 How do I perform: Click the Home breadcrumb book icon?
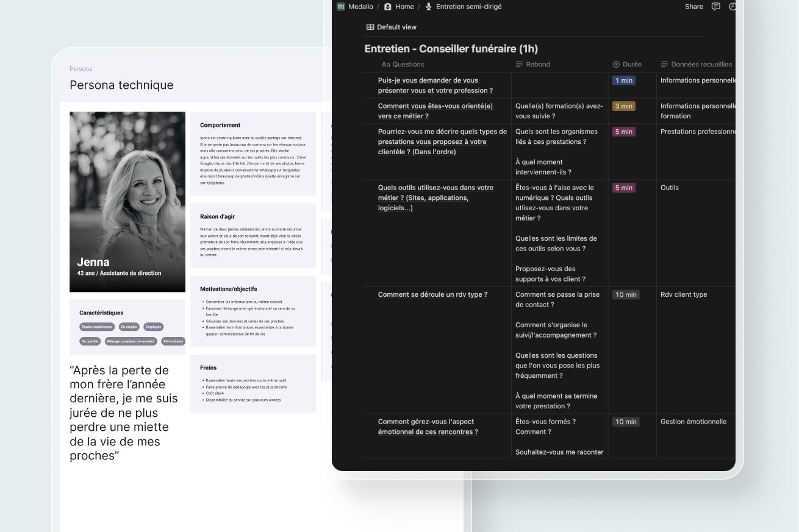point(387,7)
